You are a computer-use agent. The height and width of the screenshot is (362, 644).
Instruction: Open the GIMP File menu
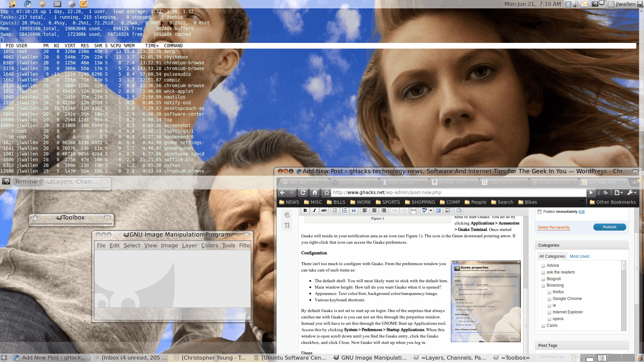(101, 245)
